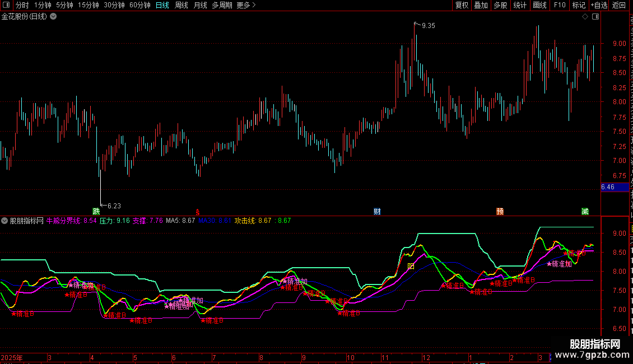Click the orange 预 forecast marker
This screenshot has width=633, height=364.
[500, 211]
